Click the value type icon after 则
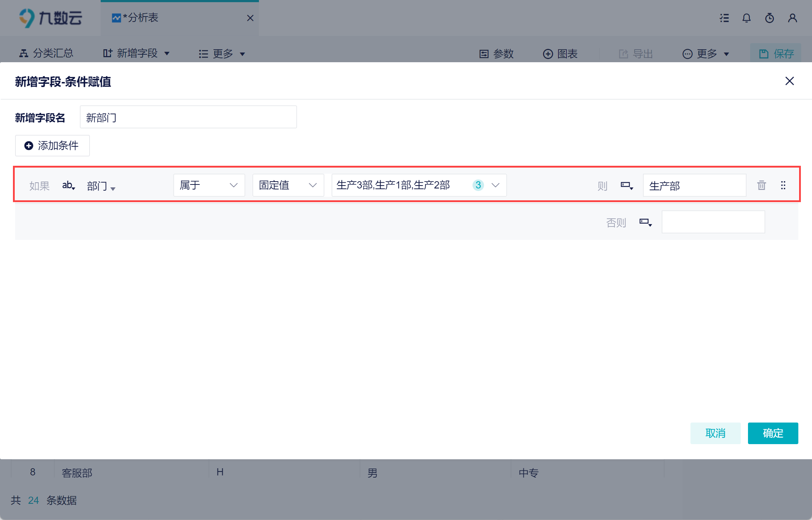 coord(626,186)
